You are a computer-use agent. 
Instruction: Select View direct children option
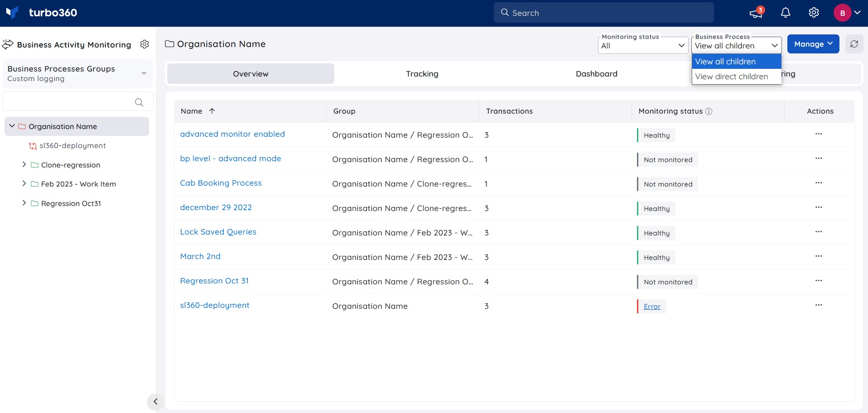tap(737, 77)
